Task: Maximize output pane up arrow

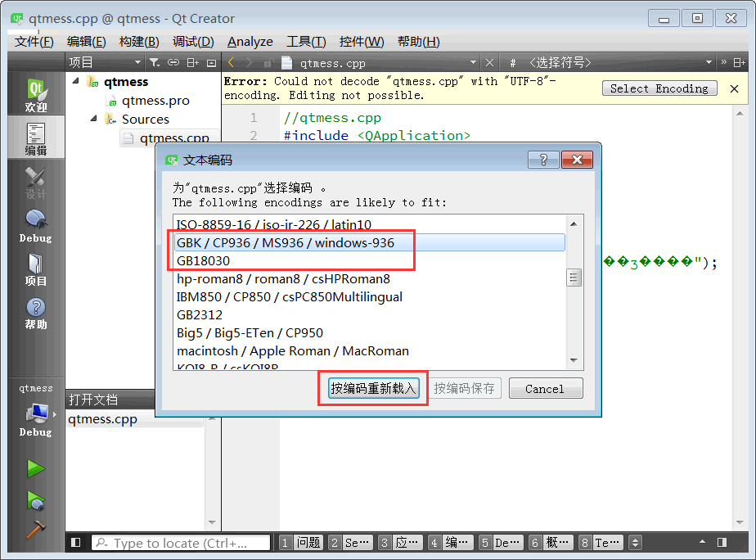Action: click(x=702, y=542)
